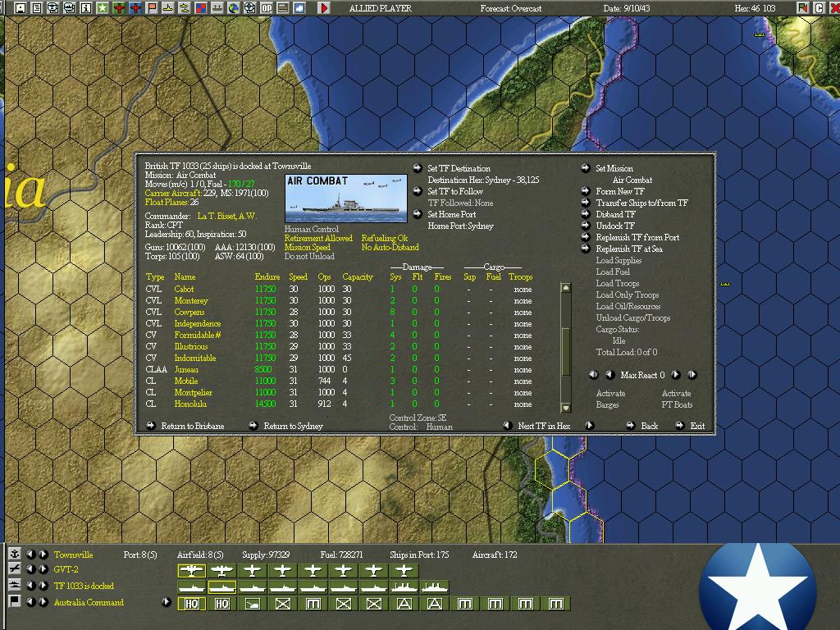The image size is (840, 630).
Task: Click Return to Sydney
Action: [x=293, y=426]
